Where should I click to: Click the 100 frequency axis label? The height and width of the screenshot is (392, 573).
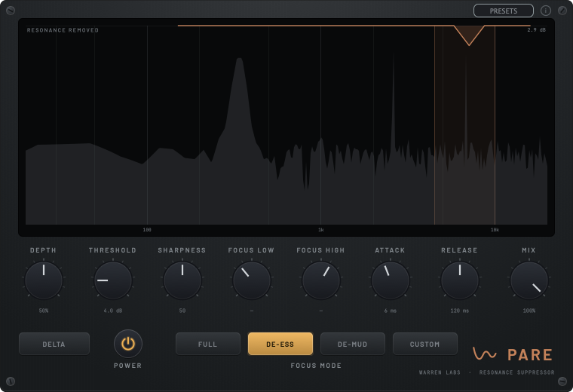(147, 230)
